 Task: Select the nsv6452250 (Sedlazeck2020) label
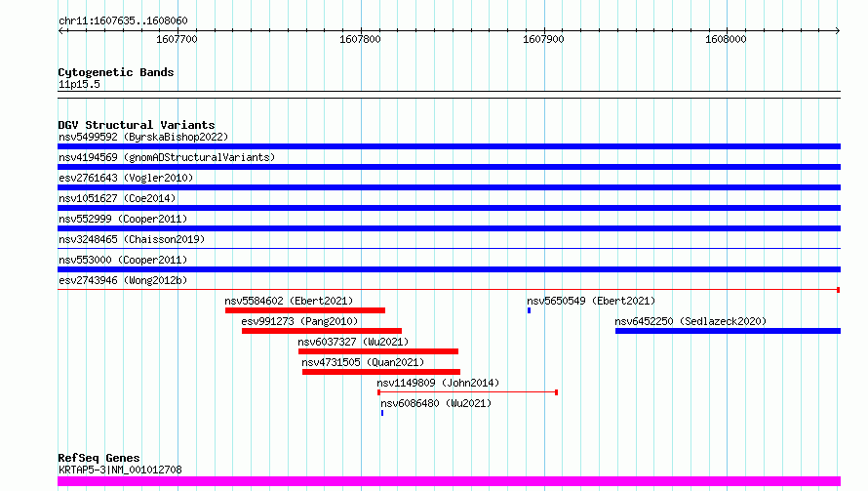[690, 321]
